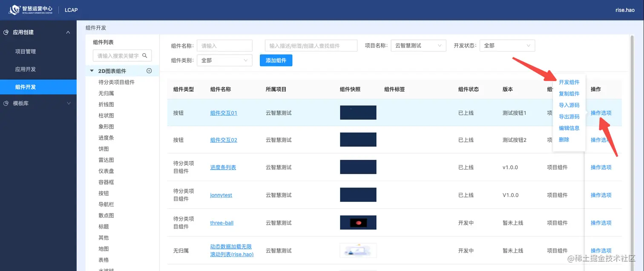Image resolution: width=644 pixels, height=271 pixels.
Task: Collapse the 应用创建 menu chevron
Action: [x=68, y=32]
